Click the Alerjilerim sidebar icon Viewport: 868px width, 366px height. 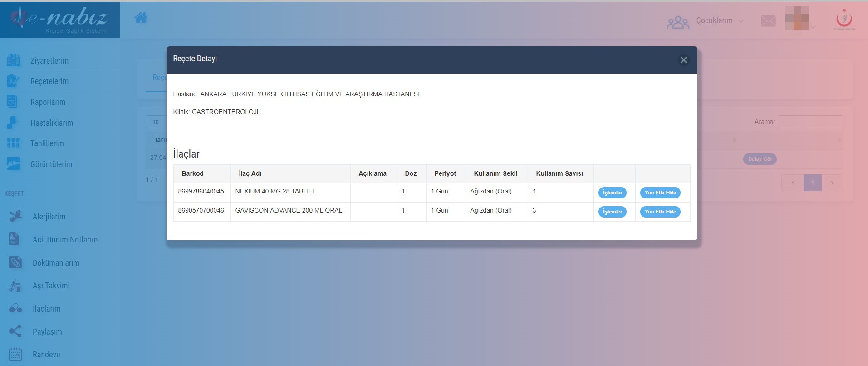coord(15,216)
